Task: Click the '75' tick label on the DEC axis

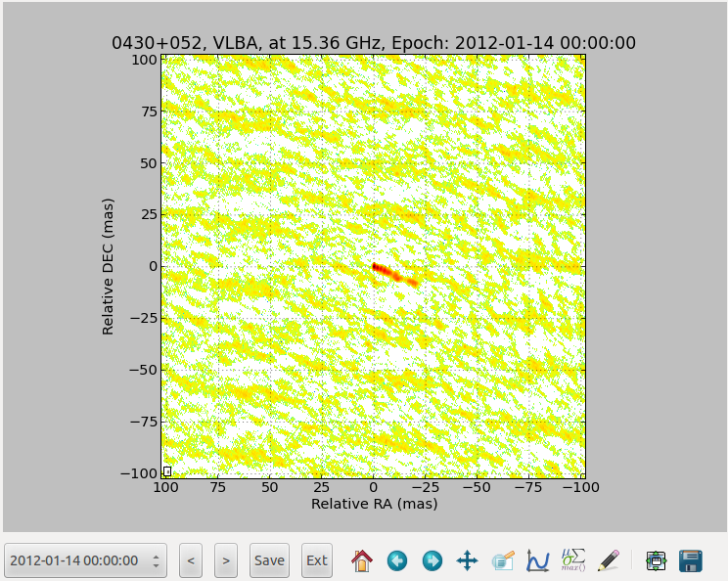Action: click(x=149, y=112)
